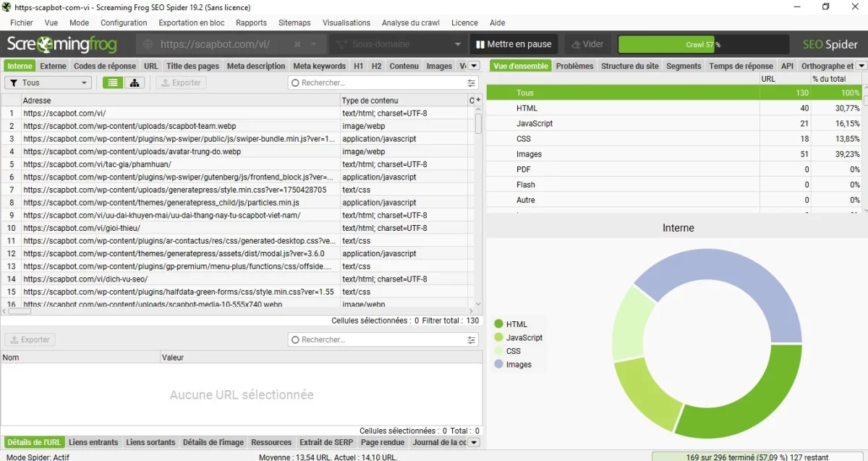Show more left-panel tabs overflow arrow
Image resolution: width=868 pixels, height=461 pixels.
[x=475, y=66]
